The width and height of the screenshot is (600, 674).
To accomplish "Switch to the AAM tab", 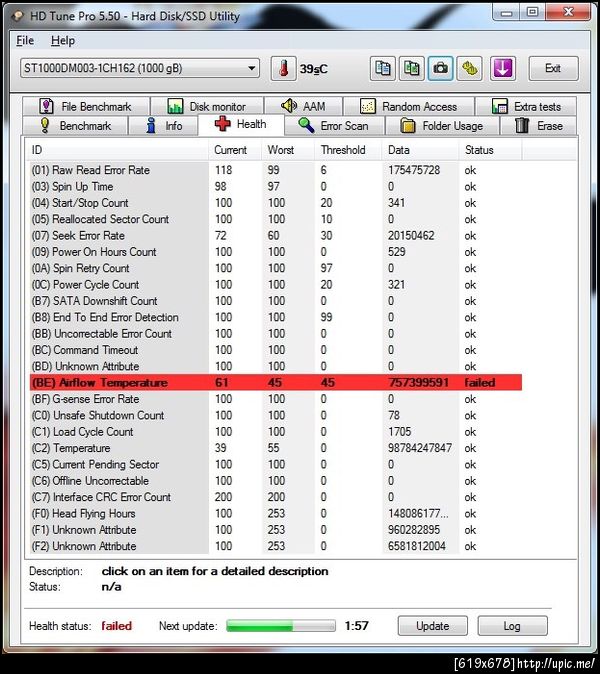I will click(303, 106).
